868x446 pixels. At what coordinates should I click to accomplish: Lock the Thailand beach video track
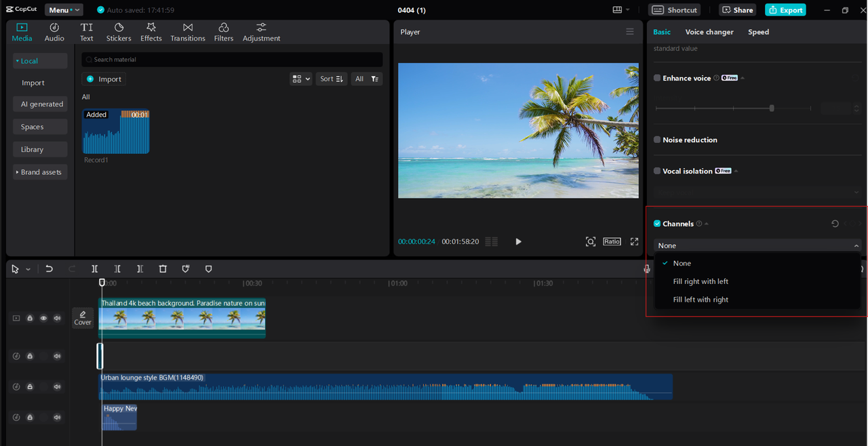(x=30, y=318)
